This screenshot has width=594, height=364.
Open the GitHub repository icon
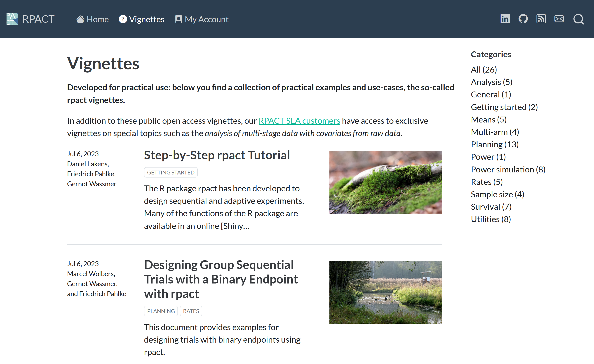pyautogui.click(x=523, y=19)
